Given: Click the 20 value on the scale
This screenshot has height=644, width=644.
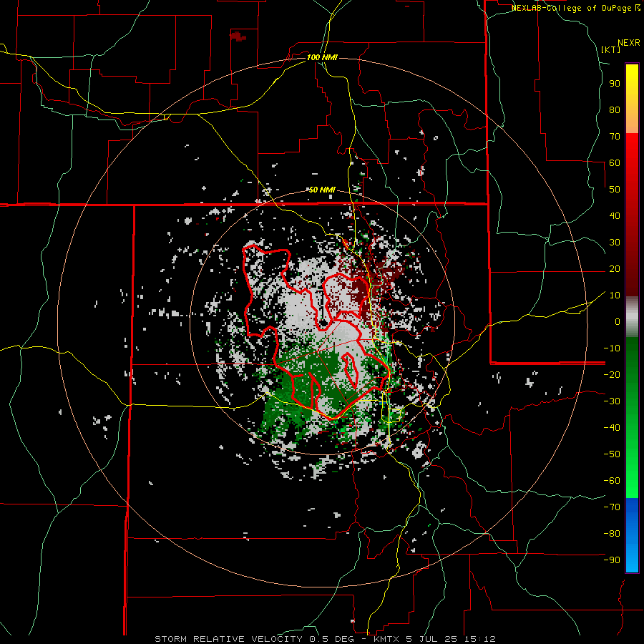Looking at the screenshot, I should pos(615,268).
